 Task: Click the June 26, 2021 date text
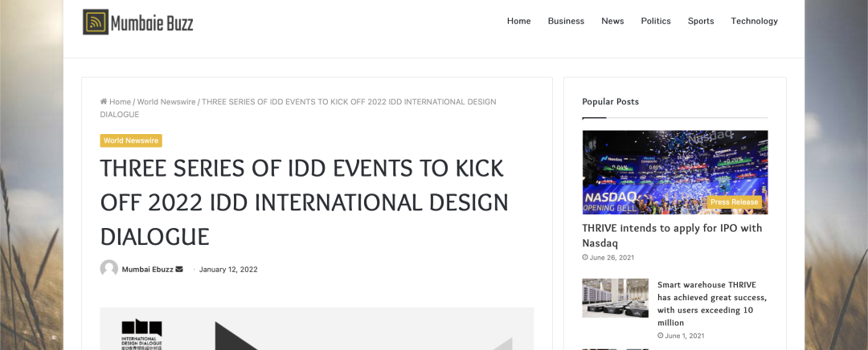point(612,258)
